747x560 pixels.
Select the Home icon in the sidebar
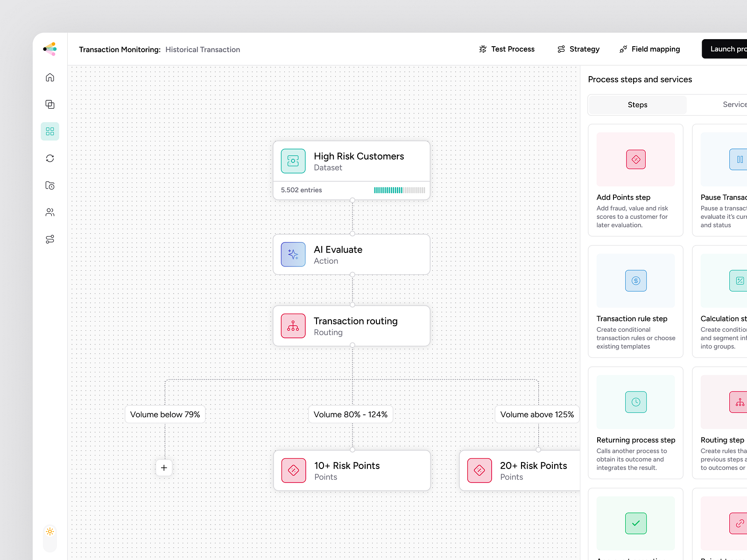pyautogui.click(x=49, y=77)
